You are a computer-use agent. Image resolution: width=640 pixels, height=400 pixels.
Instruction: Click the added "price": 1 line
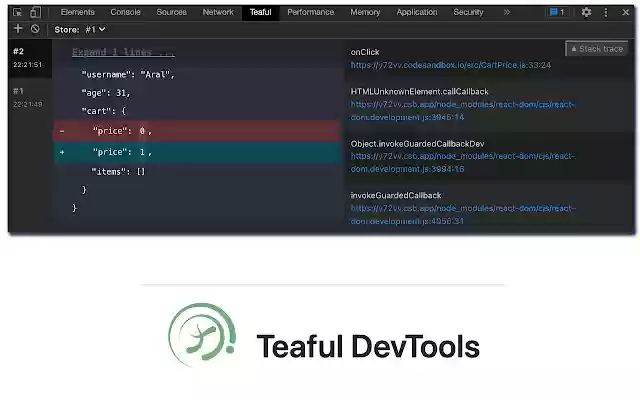click(196, 152)
